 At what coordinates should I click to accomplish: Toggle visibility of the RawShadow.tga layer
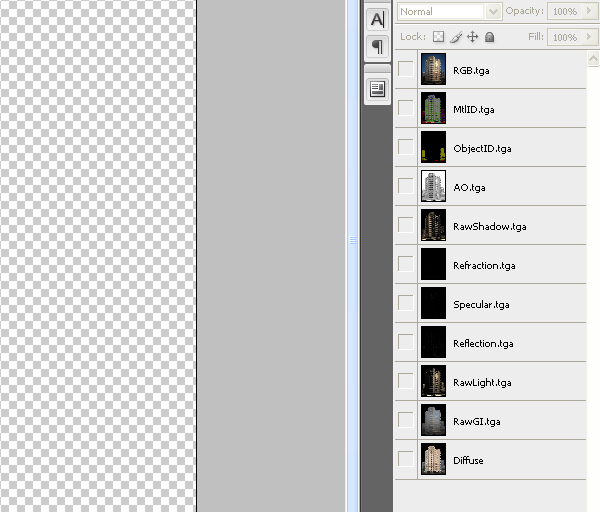405,225
